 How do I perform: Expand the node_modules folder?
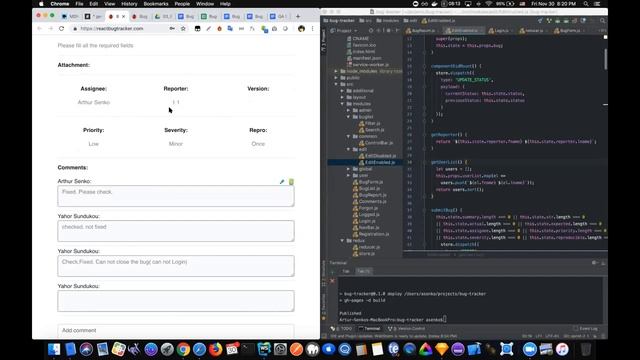(336, 71)
